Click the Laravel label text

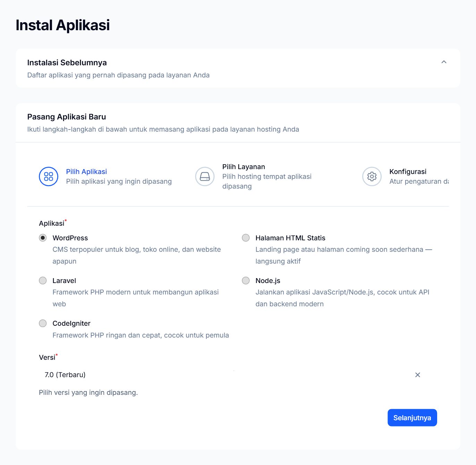tap(64, 281)
